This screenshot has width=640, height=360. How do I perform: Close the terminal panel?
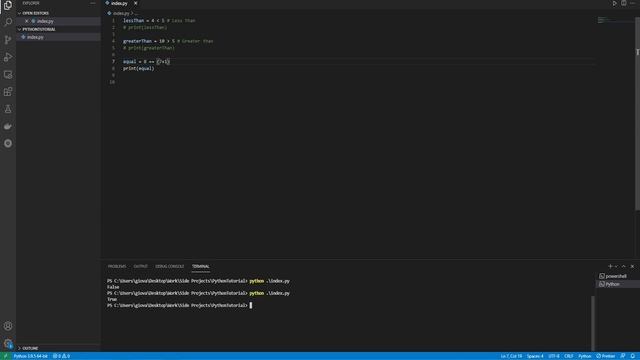coord(632,267)
